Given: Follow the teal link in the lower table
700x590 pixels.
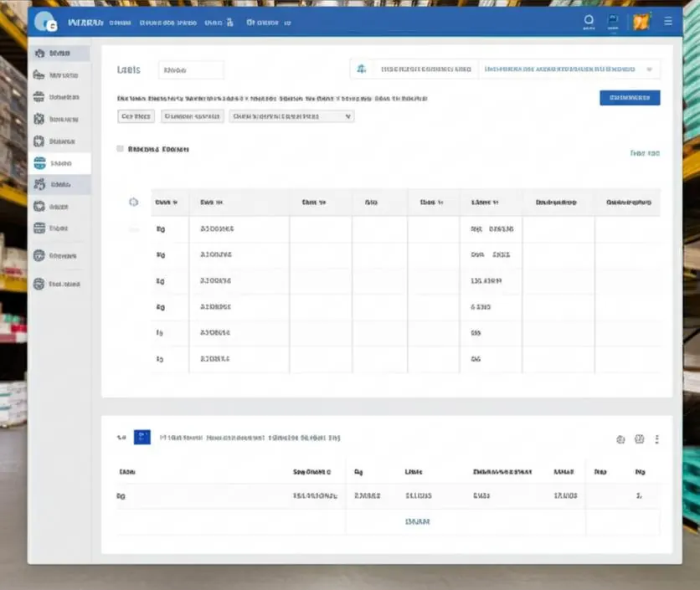Looking at the screenshot, I should coord(417,521).
